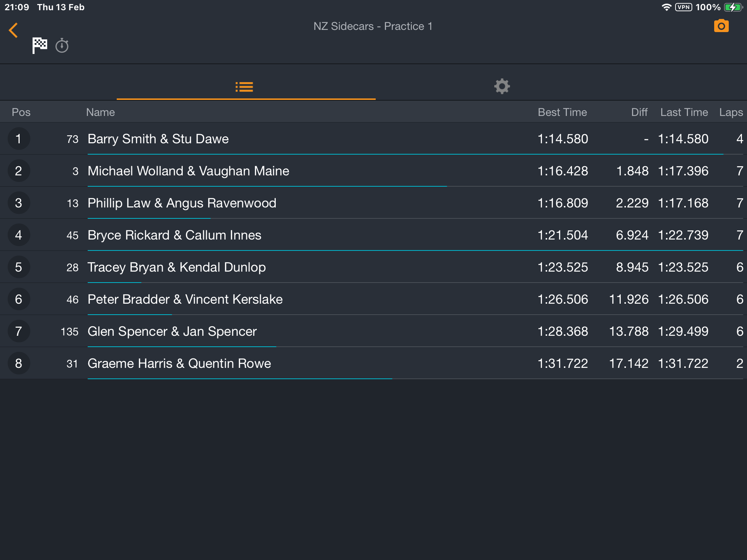Tap position badge 7
The width and height of the screenshot is (747, 560).
tap(19, 331)
